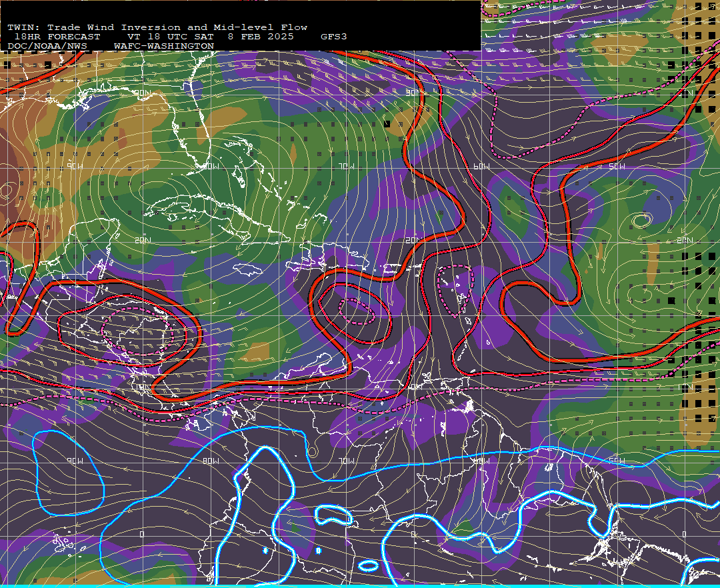The image size is (720, 588).
Task: Click the upper '60W' longitude label in the Atlantic
Action: tap(481, 166)
